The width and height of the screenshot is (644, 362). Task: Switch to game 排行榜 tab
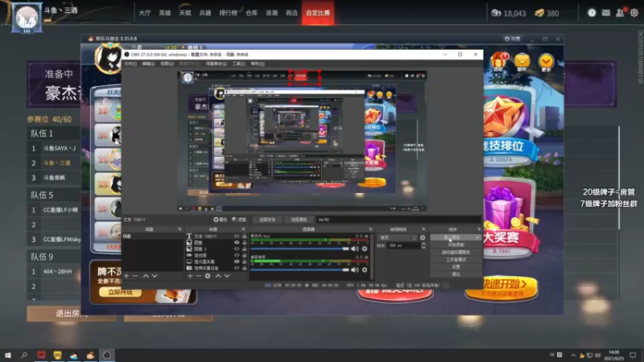(229, 13)
